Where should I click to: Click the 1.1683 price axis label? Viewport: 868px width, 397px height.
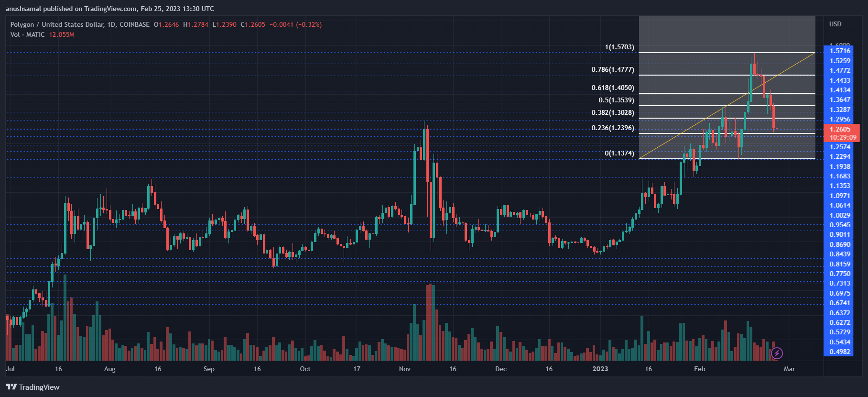(840, 176)
